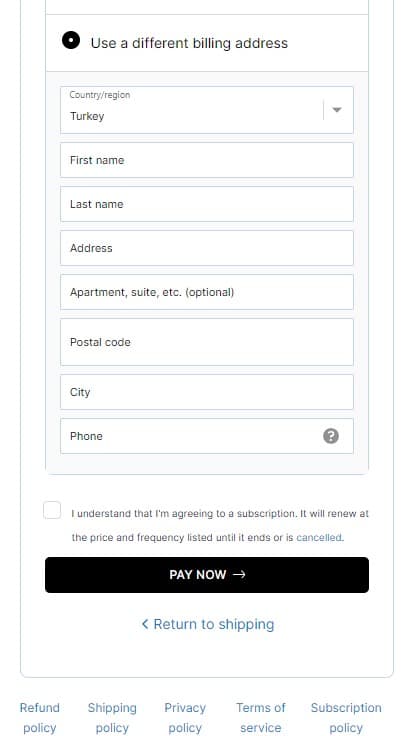
Task: Focus the Last name input field
Action: coord(207,204)
